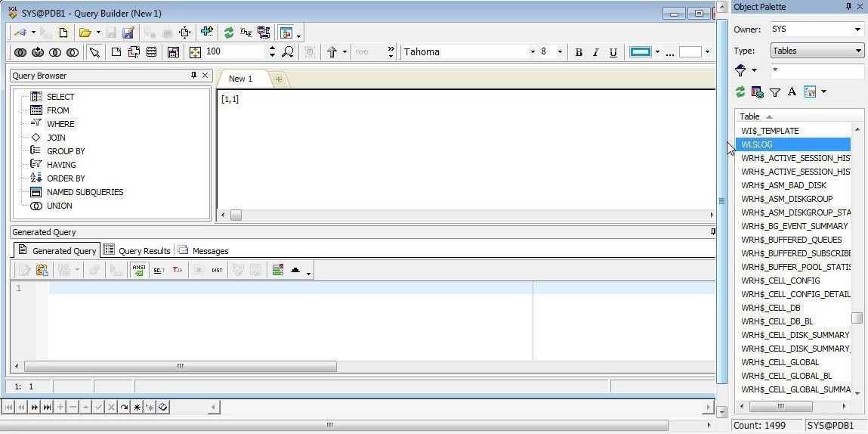Click the teal fill color swatch
This screenshot has height=434, width=868.
tap(641, 52)
